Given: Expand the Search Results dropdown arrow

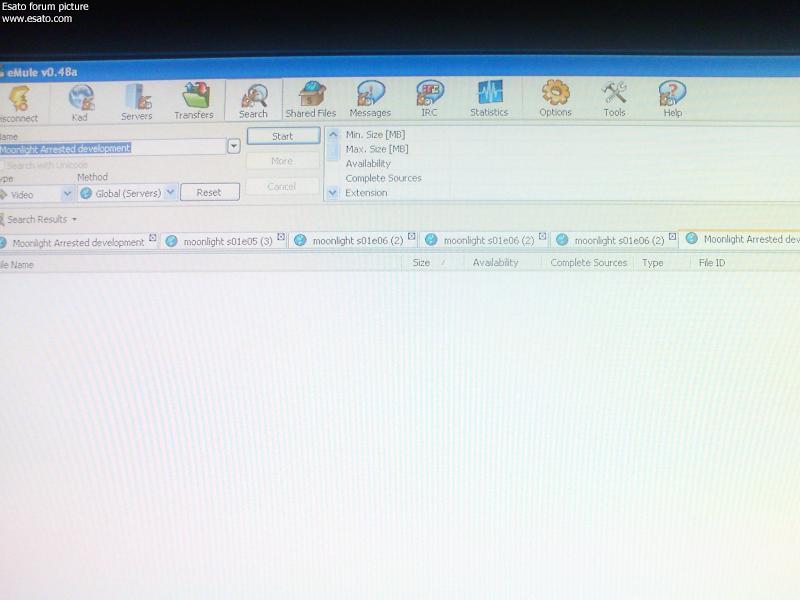Looking at the screenshot, I should click(x=74, y=219).
